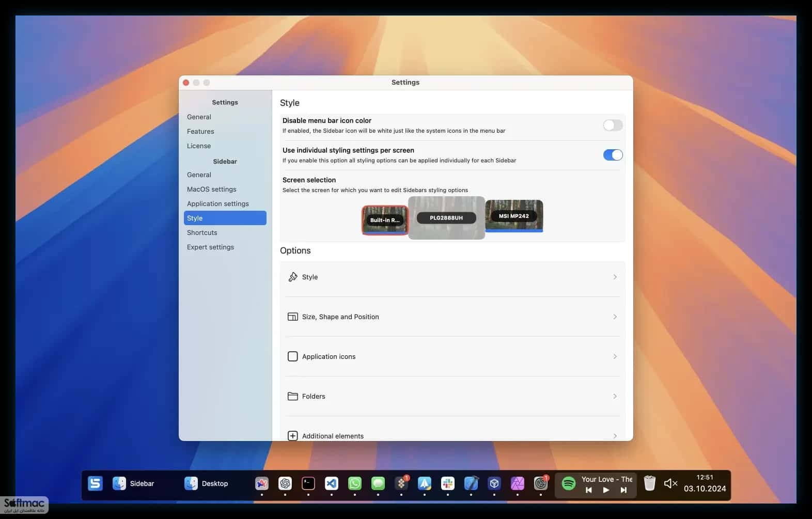Screen dimensions: 812x519
Task: Select the Style sidebar item
Action: click(225, 218)
